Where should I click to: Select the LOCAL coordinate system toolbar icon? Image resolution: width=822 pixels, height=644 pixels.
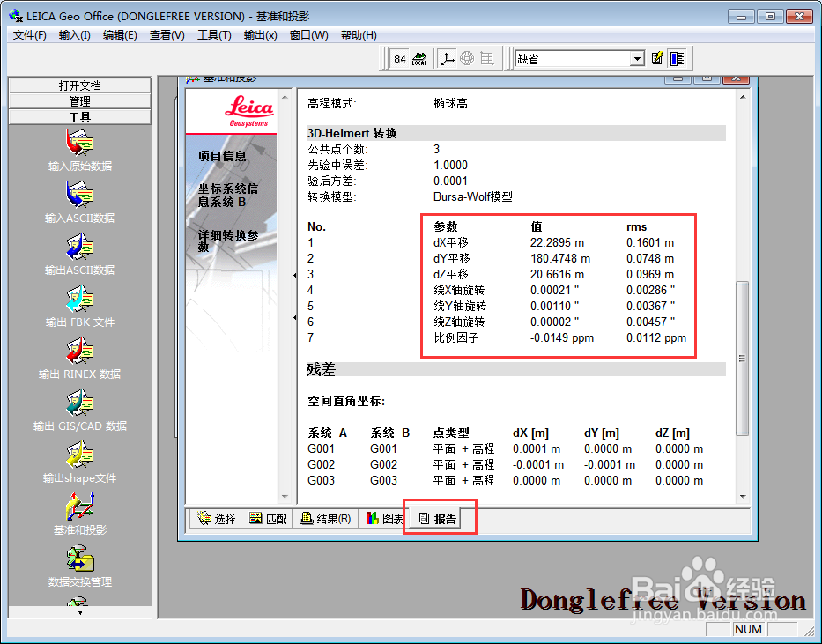(419, 59)
